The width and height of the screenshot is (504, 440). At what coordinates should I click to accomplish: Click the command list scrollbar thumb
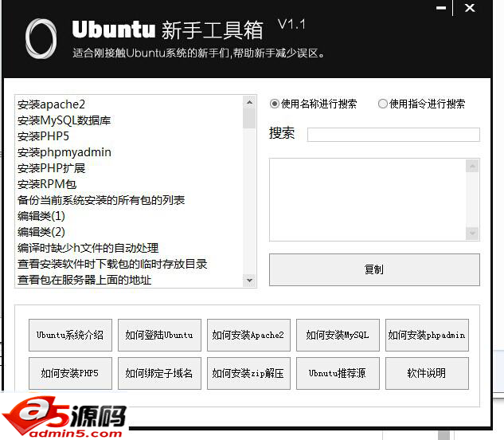pos(249,119)
